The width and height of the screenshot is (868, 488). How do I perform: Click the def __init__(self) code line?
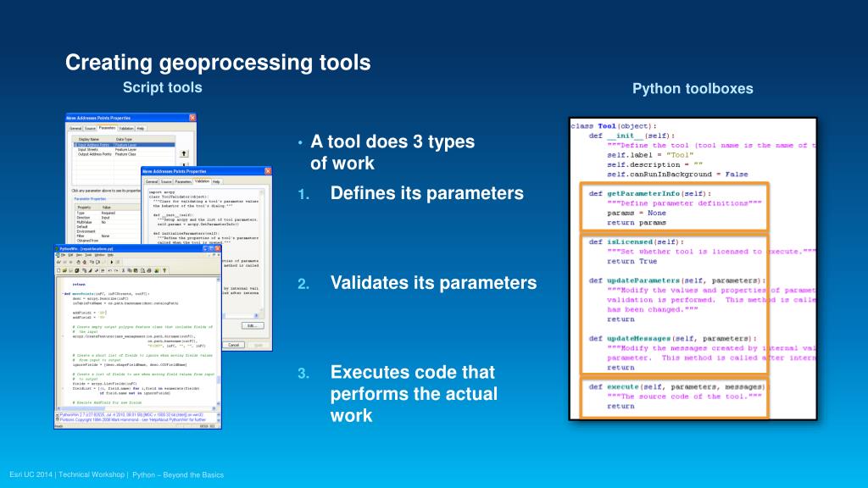[632, 136]
